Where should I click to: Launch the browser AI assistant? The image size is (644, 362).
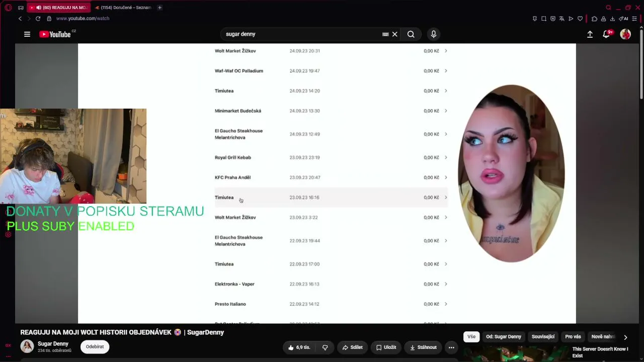coord(623,19)
